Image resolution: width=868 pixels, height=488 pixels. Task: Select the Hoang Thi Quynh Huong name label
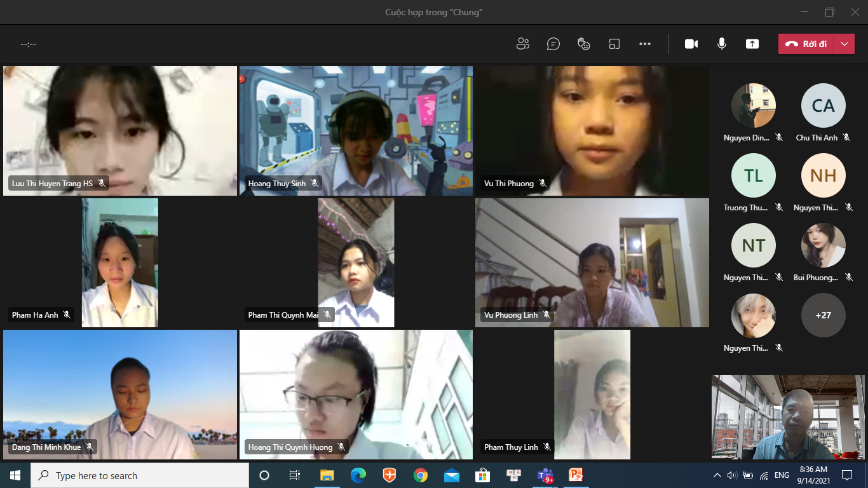coord(290,447)
